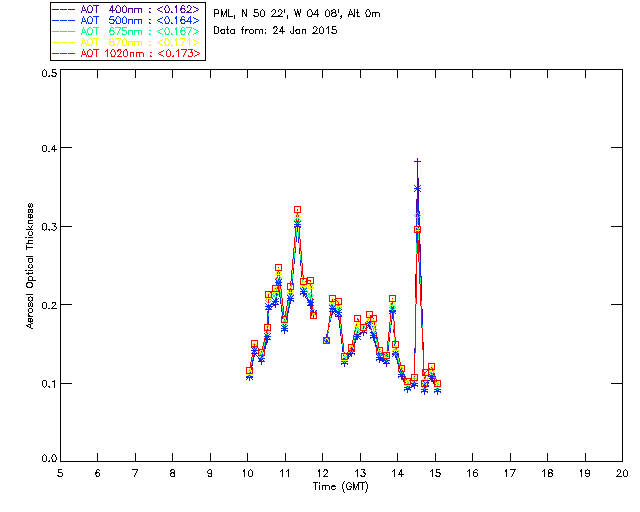Click the AOT 400nm legend entry
The image size is (640, 512).
pyautogui.click(x=126, y=9)
